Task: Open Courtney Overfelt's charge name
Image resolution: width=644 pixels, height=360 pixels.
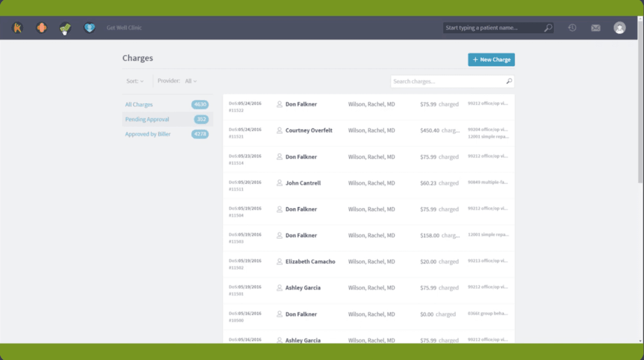Action: pos(309,130)
